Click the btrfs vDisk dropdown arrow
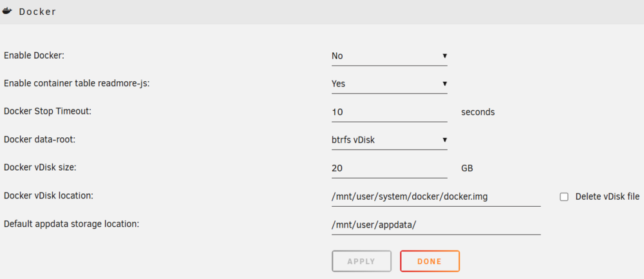Viewport: 644px width, 279px height. pyautogui.click(x=444, y=140)
